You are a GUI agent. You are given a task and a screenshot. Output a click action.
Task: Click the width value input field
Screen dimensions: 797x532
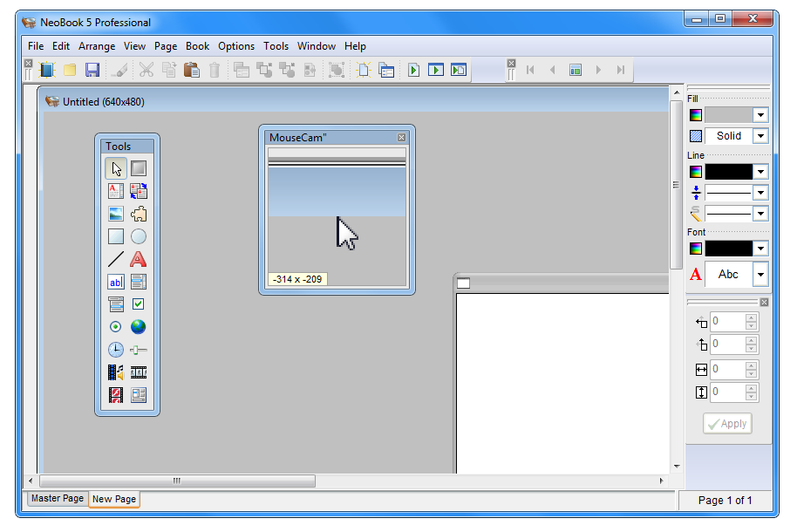(728, 369)
